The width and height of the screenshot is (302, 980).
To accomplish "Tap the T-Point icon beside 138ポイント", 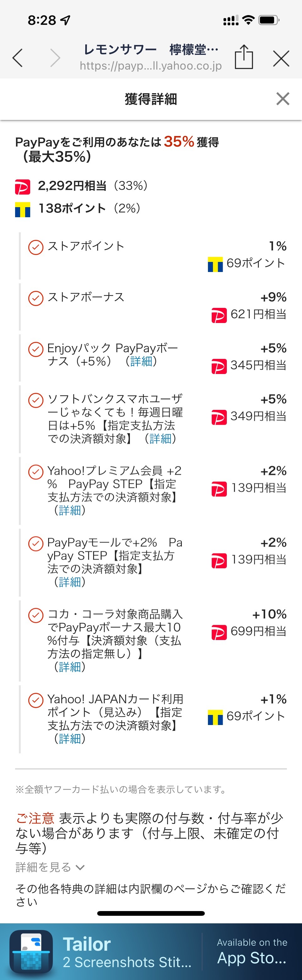I will (x=22, y=209).
